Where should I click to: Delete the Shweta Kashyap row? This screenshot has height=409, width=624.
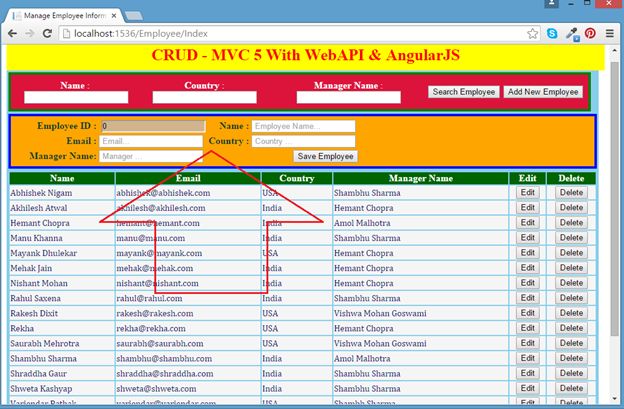coord(571,389)
